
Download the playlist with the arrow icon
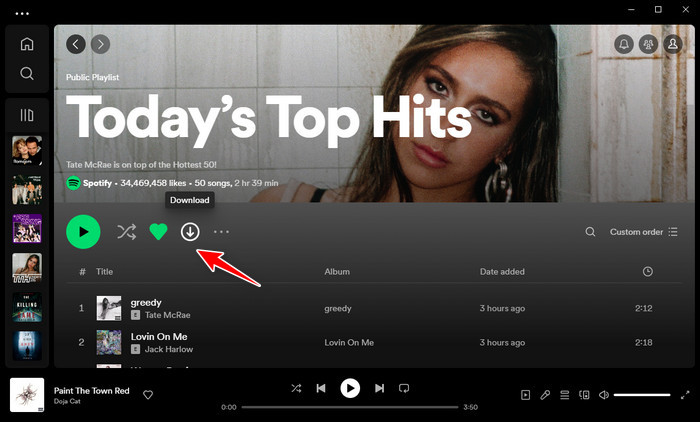pyautogui.click(x=190, y=232)
